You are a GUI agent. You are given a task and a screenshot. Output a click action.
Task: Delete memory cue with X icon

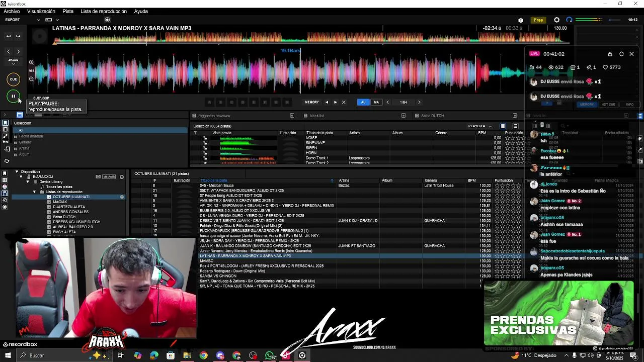344,102
